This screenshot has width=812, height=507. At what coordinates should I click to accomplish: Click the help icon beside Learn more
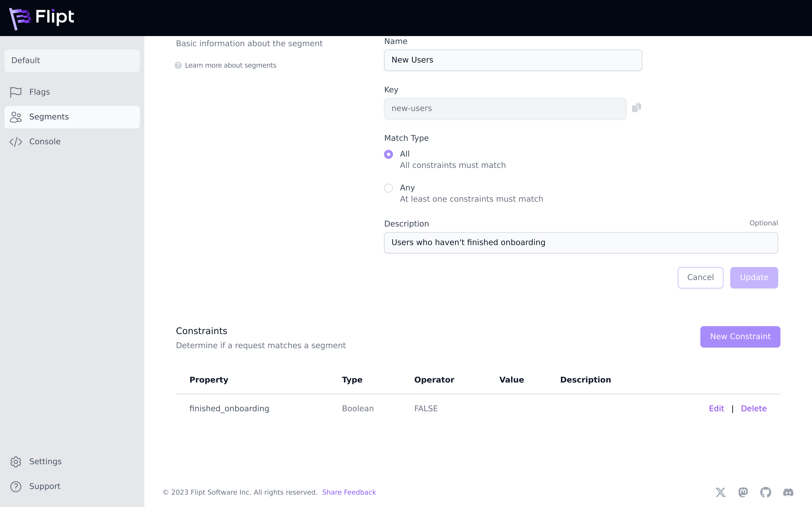(178, 65)
